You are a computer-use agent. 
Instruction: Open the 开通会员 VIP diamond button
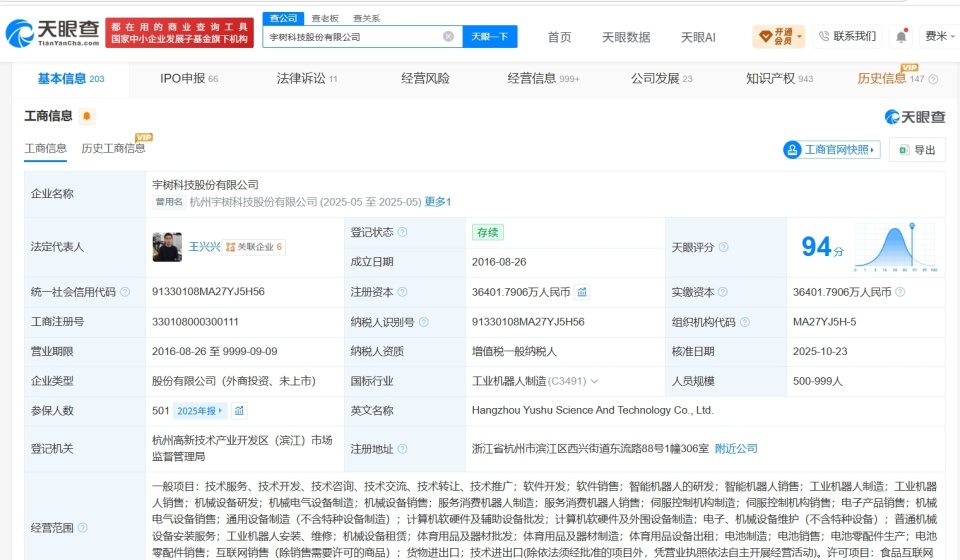pos(778,37)
